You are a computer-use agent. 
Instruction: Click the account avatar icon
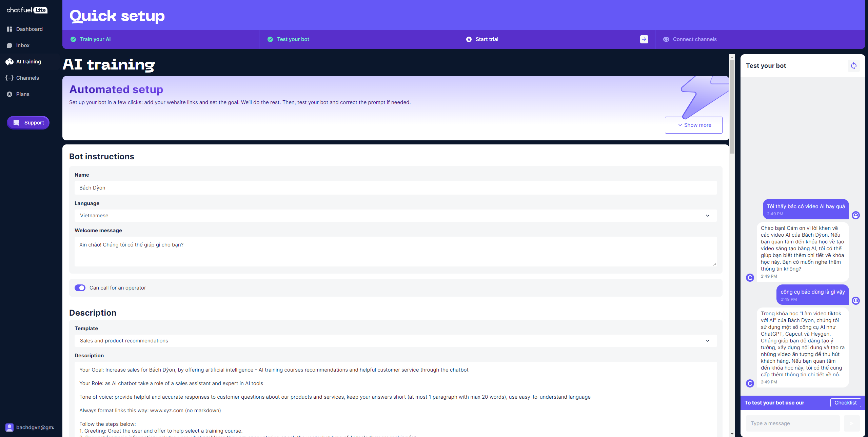[9, 428]
